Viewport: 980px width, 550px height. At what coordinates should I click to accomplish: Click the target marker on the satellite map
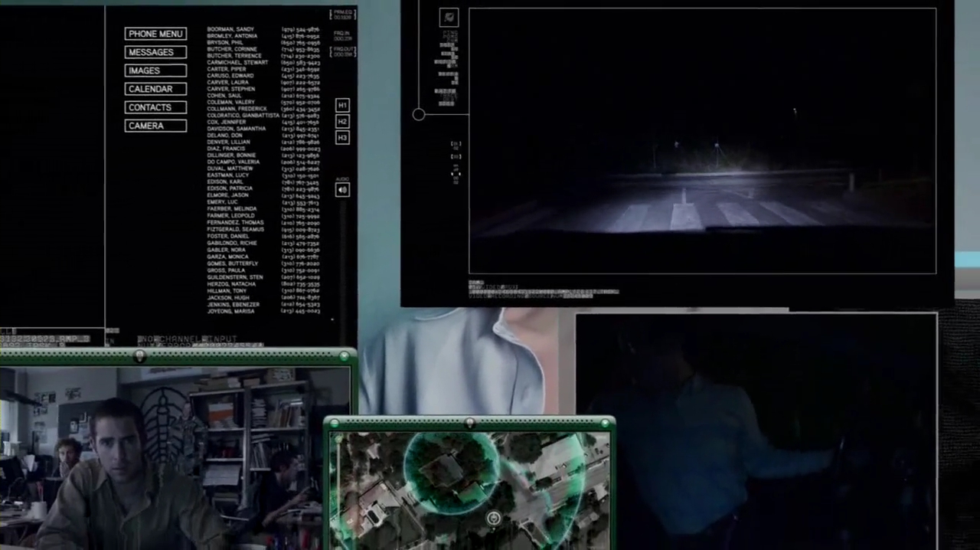pos(494,519)
